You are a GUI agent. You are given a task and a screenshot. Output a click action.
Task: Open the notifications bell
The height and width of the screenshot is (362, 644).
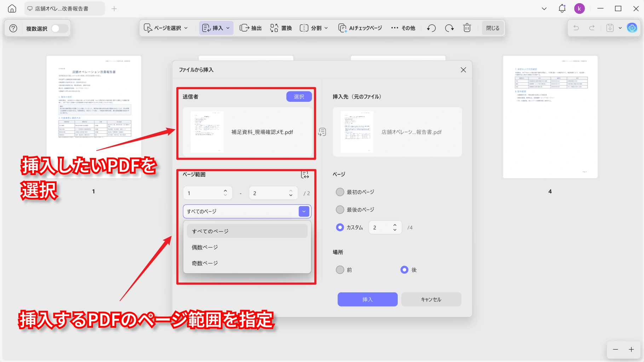(x=562, y=8)
